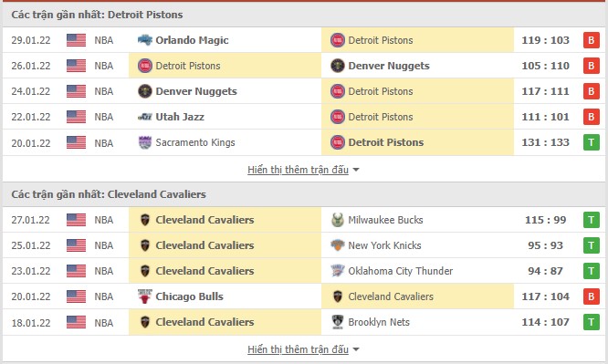The width and height of the screenshot is (608, 364).
Task: Expand more Cleveland Cavaliers matches
Action: click(x=303, y=349)
